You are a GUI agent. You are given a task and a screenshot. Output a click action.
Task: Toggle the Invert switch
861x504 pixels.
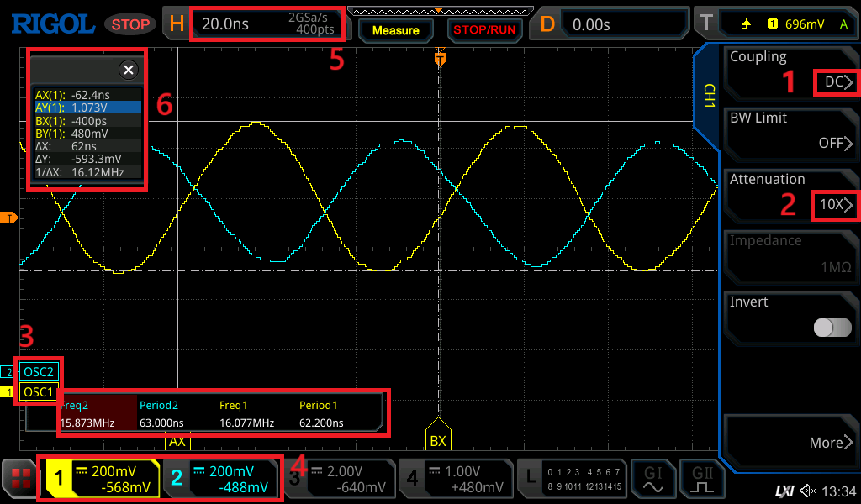pyautogui.click(x=832, y=328)
